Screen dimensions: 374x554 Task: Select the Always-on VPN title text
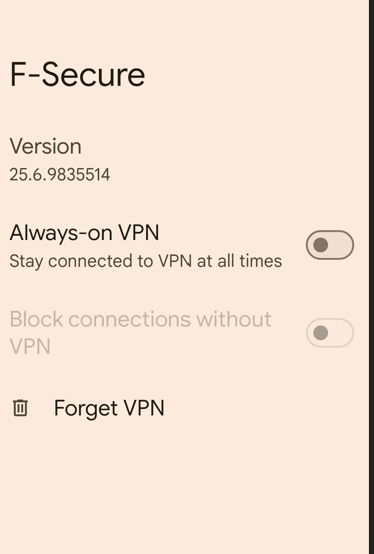pyautogui.click(x=84, y=232)
